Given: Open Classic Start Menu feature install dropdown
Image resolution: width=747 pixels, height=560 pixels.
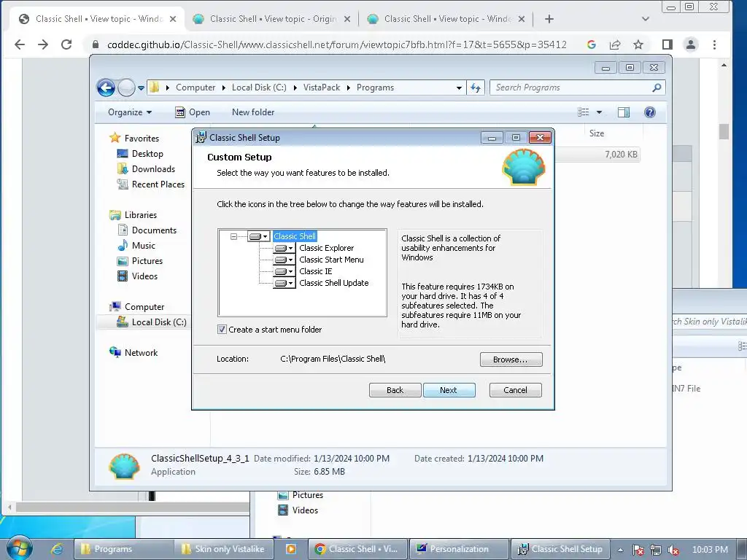Looking at the screenshot, I should 284,260.
